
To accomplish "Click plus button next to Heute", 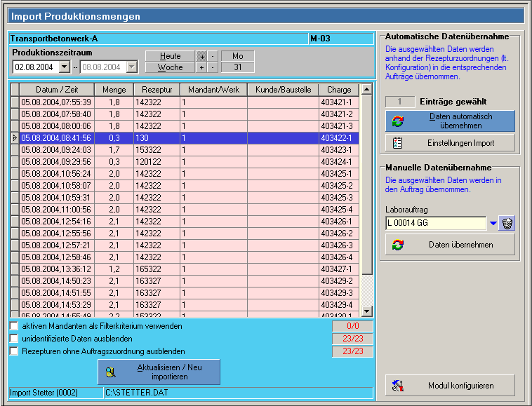I will [201, 56].
